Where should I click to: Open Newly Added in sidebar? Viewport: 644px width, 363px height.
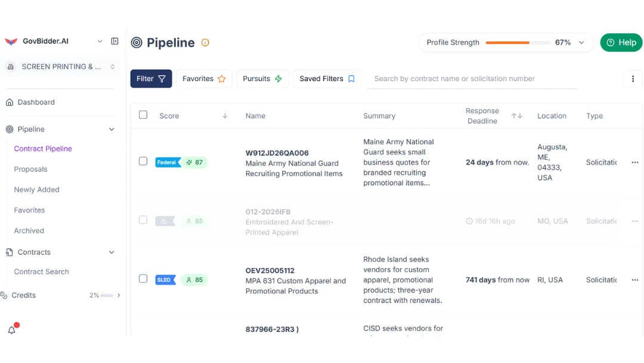(x=36, y=190)
